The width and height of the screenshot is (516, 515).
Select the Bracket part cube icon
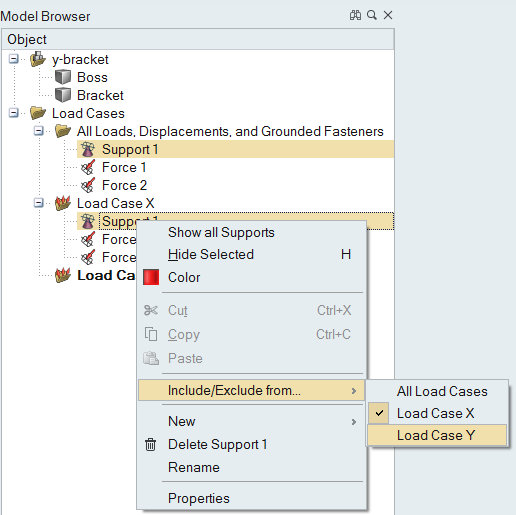coord(63,95)
